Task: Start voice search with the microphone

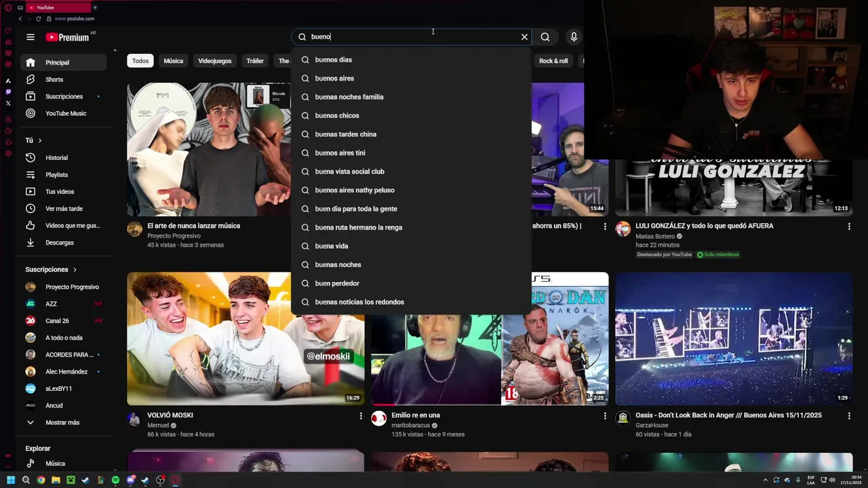Action: [x=574, y=37]
